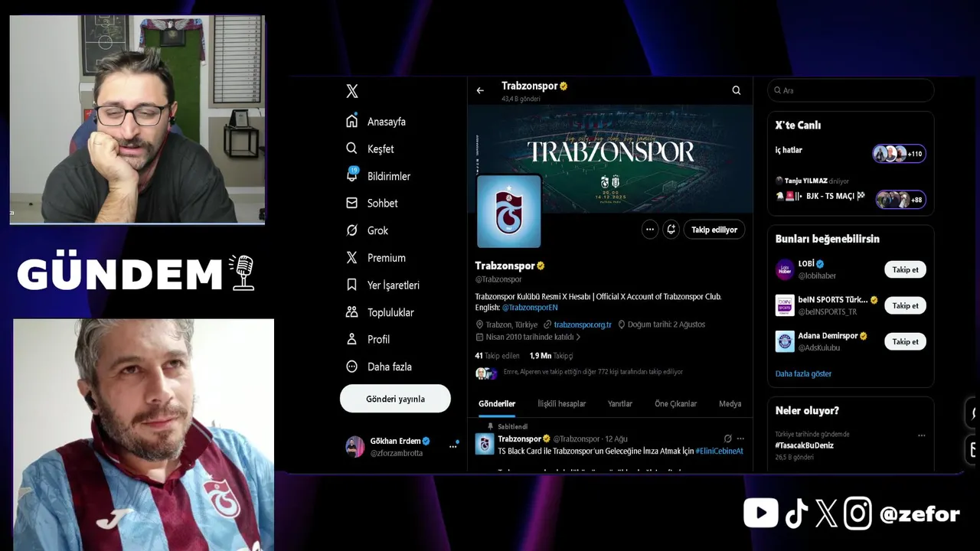Click the X logo in the sidebar

coord(351,91)
